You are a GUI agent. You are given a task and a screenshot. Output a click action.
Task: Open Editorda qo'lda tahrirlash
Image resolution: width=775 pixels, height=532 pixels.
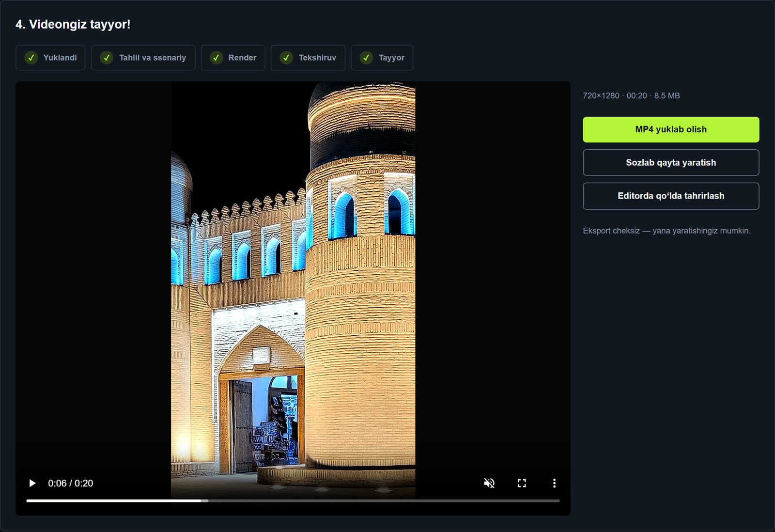click(x=671, y=196)
